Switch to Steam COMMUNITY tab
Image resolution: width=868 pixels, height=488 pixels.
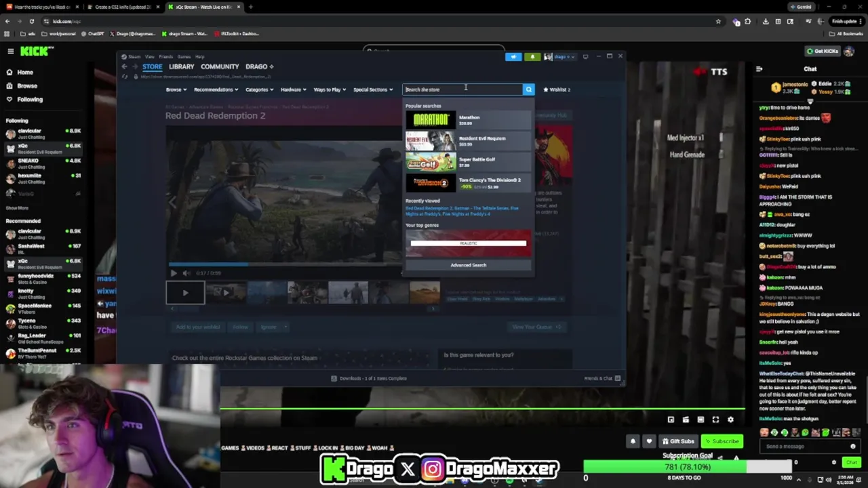coord(220,66)
